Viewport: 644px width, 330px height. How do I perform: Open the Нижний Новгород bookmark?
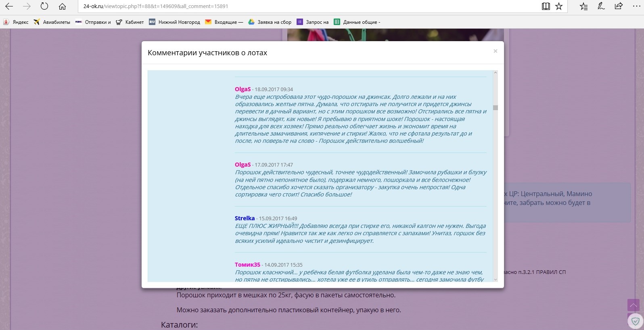[175, 22]
